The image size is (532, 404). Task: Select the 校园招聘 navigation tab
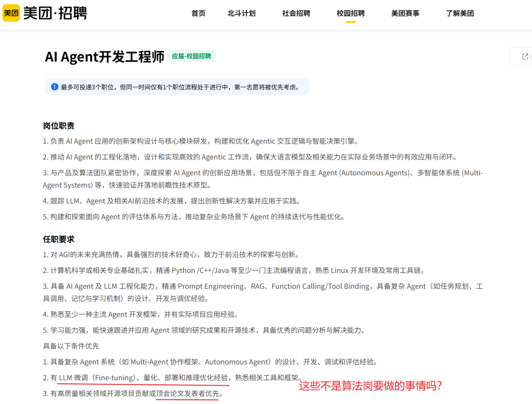[x=351, y=13]
